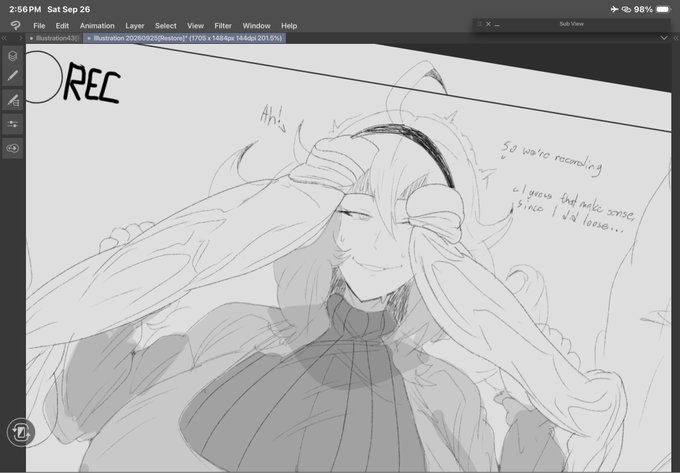Viewport: 680px width, 473px height.
Task: Open the Select menu
Action: (x=166, y=26)
